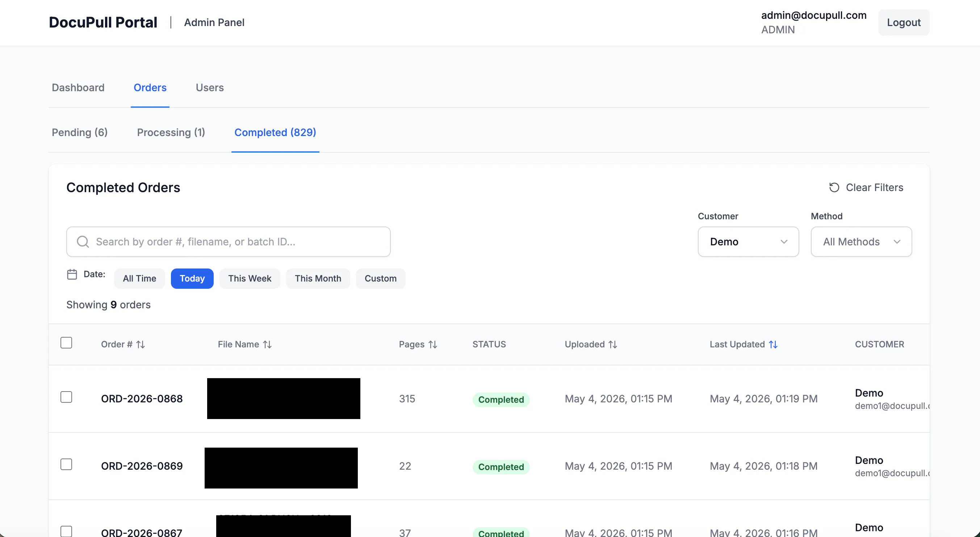Check the box for ORD-2026-0869
The width and height of the screenshot is (980, 537).
tap(66, 464)
